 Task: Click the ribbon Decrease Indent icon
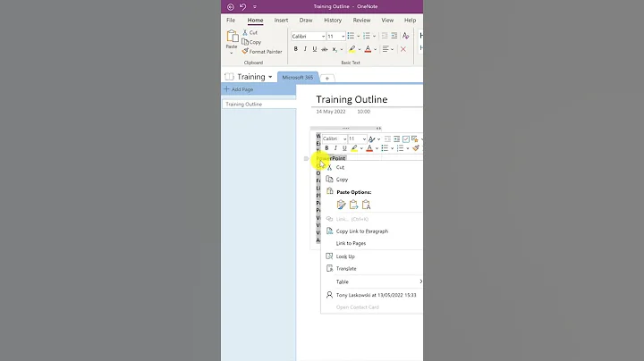tap(385, 36)
